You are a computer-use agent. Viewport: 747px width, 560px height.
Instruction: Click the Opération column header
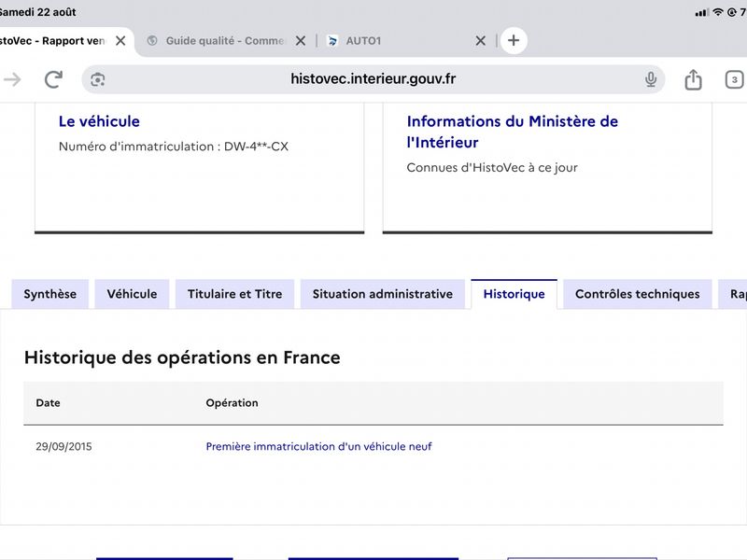click(x=232, y=403)
